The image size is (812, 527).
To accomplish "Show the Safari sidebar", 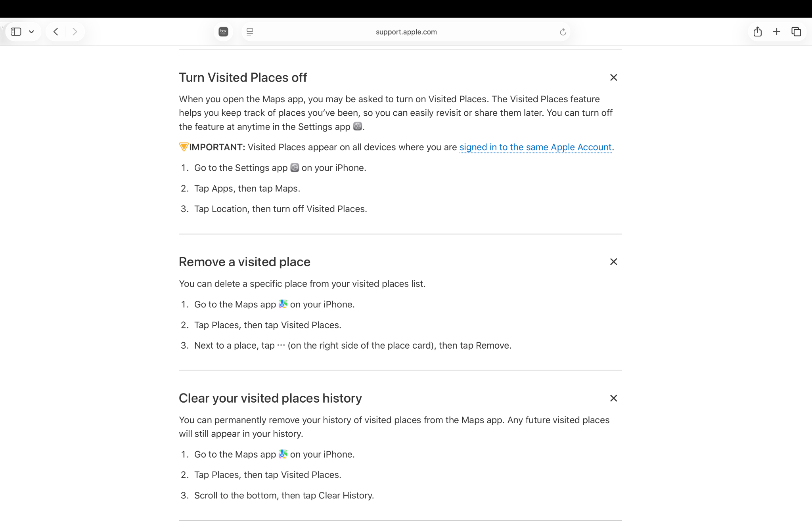I will point(16,32).
